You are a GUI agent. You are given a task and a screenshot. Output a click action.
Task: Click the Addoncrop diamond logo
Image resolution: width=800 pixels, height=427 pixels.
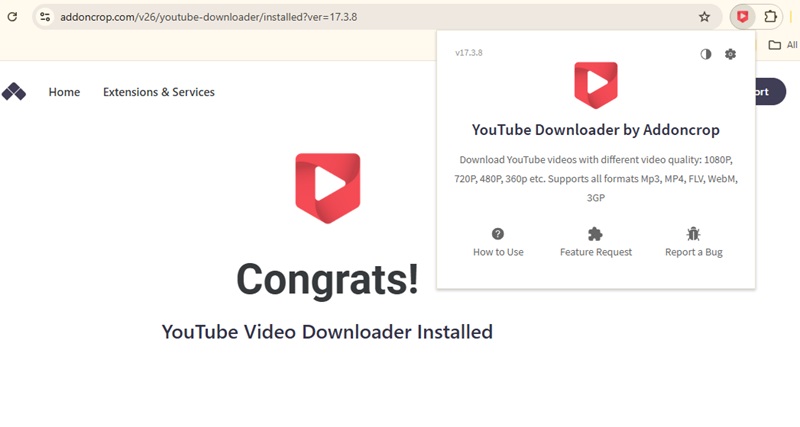(14, 92)
